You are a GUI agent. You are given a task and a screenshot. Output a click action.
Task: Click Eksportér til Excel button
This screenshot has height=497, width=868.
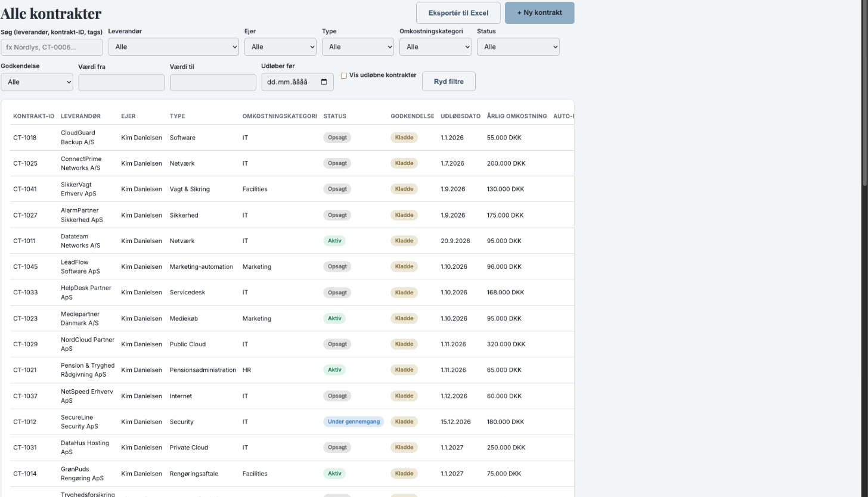[458, 13]
